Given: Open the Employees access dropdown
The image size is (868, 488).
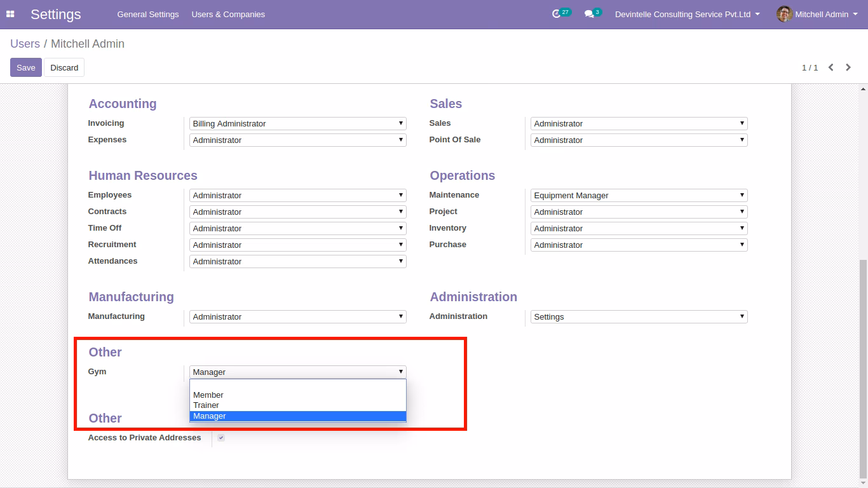Looking at the screenshot, I should (x=298, y=195).
